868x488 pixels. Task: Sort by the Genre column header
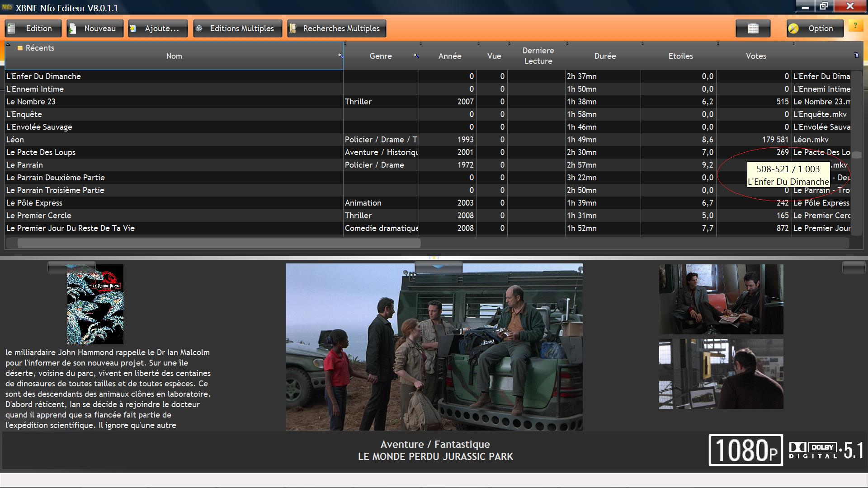coord(381,56)
